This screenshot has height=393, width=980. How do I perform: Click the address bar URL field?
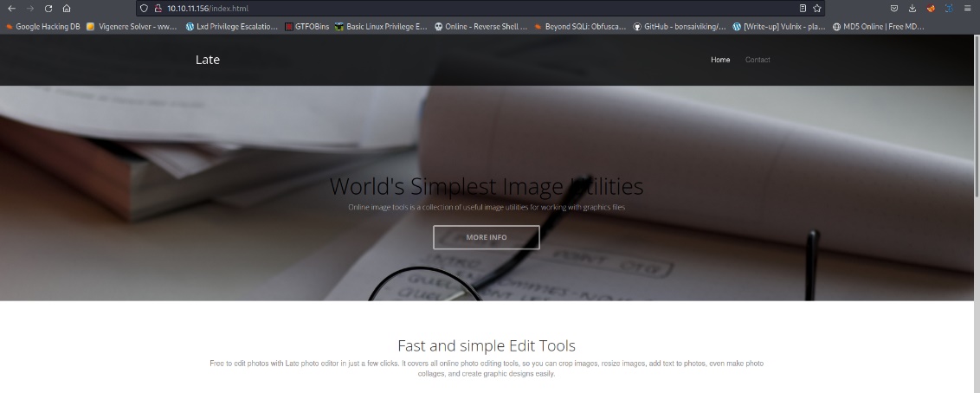point(433,8)
